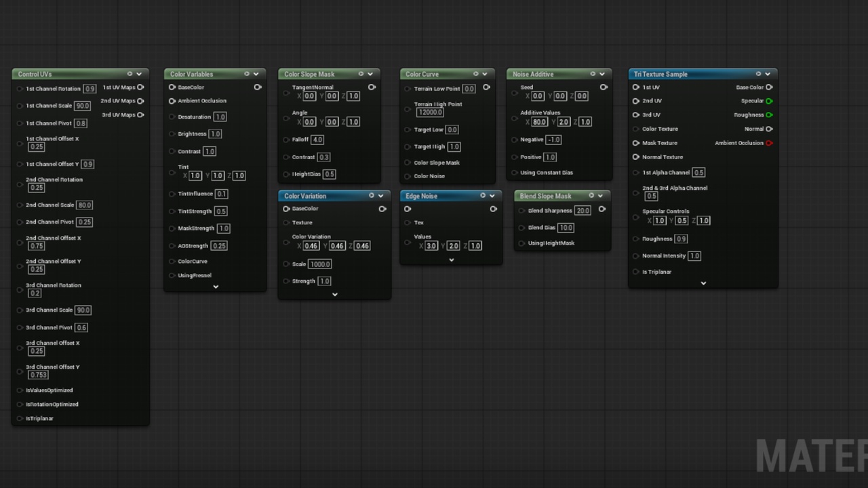The height and width of the screenshot is (488, 868).
Task: Click the 2nd UV input pin
Action: 636,101
